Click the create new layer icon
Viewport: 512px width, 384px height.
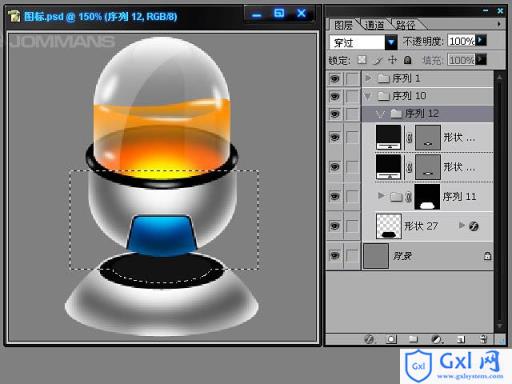[461, 339]
